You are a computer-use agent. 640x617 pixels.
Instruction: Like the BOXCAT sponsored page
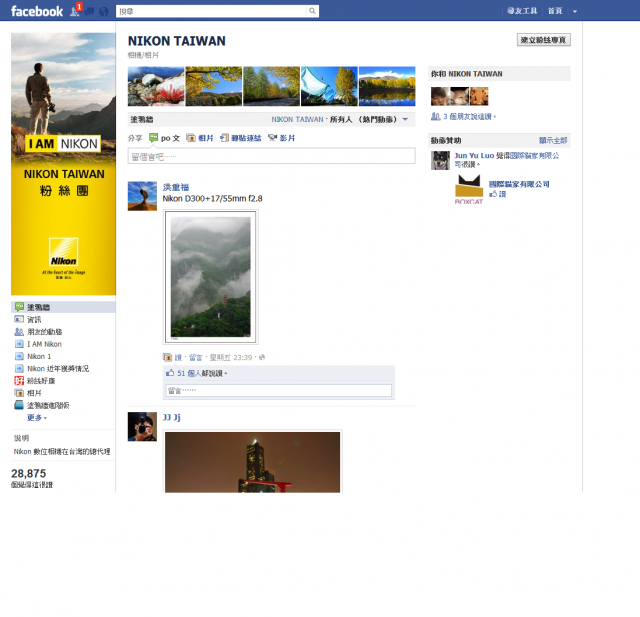(498, 194)
